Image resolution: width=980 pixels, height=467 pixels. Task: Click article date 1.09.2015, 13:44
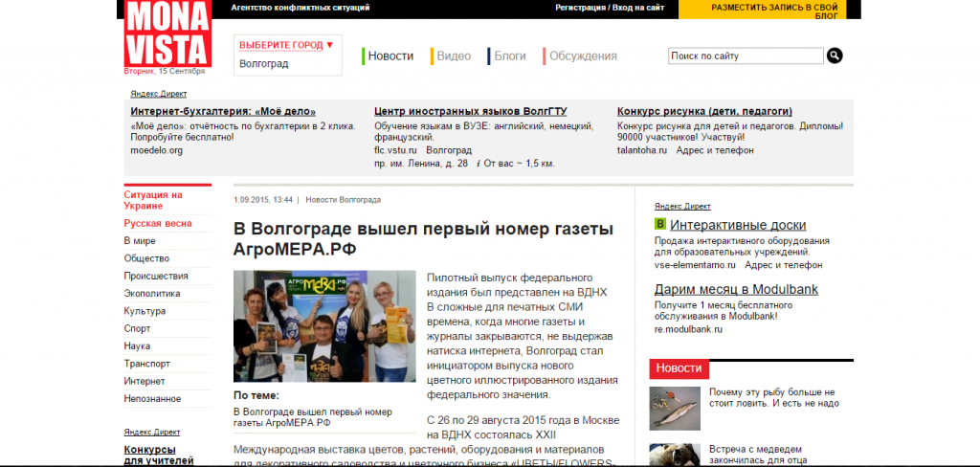tap(263, 200)
